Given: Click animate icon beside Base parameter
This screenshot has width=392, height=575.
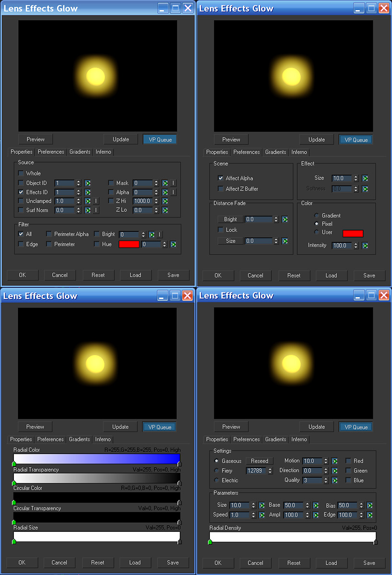Looking at the screenshot, I should click(x=316, y=506).
